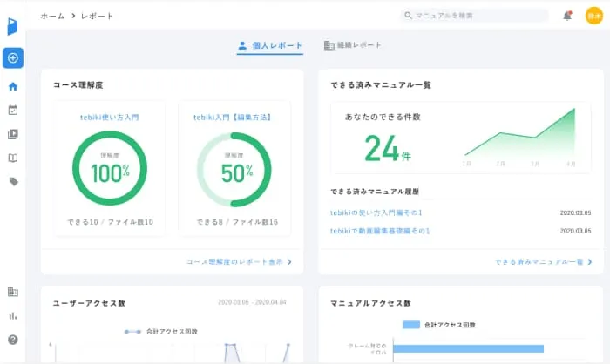
Task: Click できる8 / ファイル数16 text
Action: tap(237, 222)
